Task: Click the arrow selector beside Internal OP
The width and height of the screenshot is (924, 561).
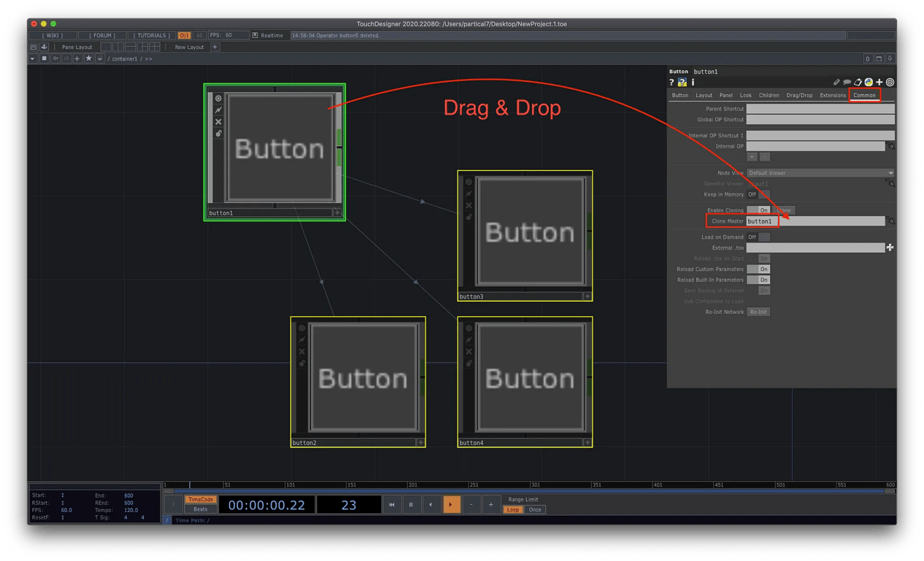Action: [890, 147]
